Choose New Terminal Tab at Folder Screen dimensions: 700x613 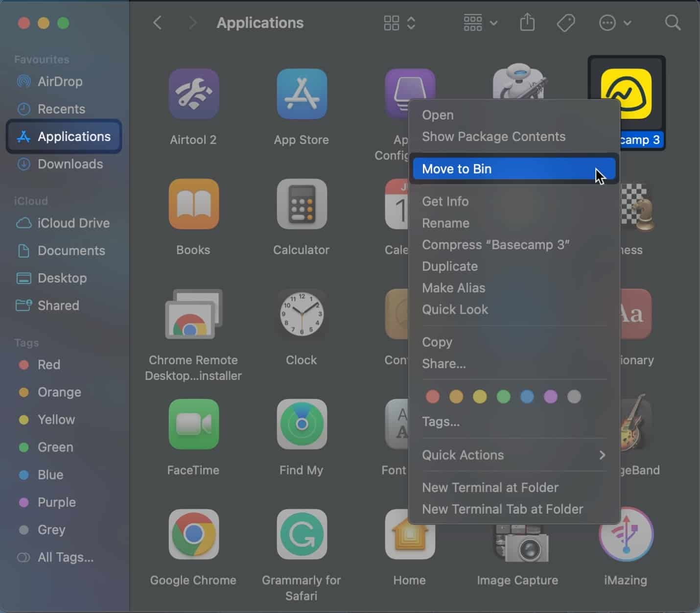point(514,509)
